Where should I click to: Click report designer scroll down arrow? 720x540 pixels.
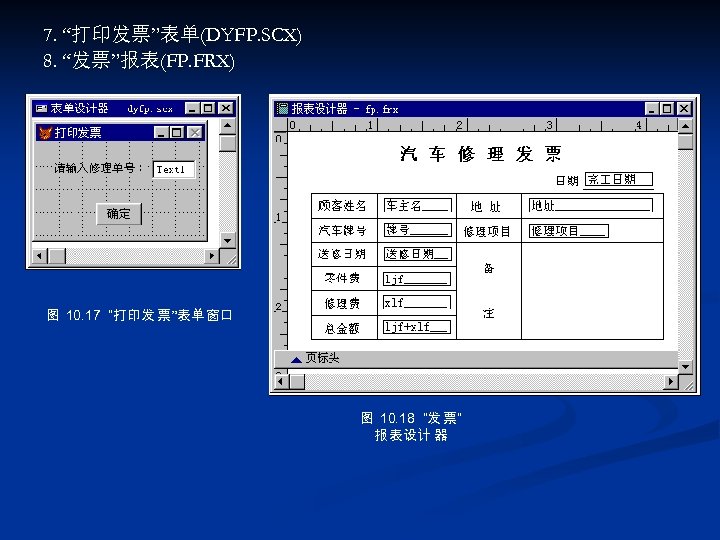[685, 366]
